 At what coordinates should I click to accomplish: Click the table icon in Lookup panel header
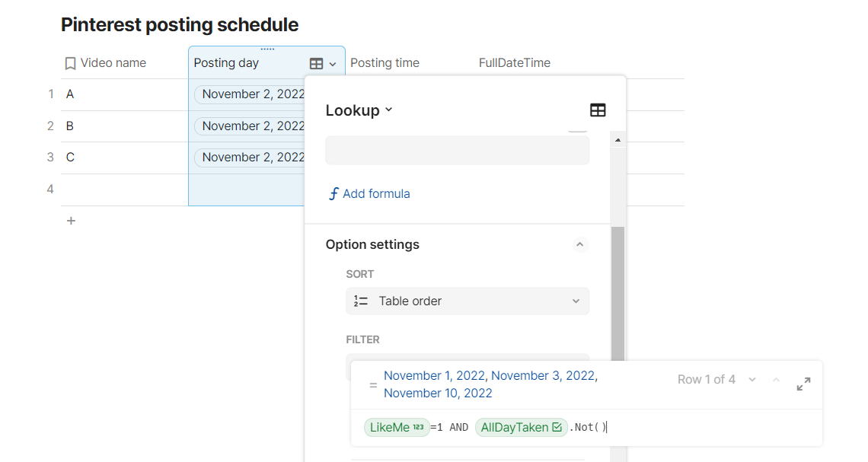598,110
